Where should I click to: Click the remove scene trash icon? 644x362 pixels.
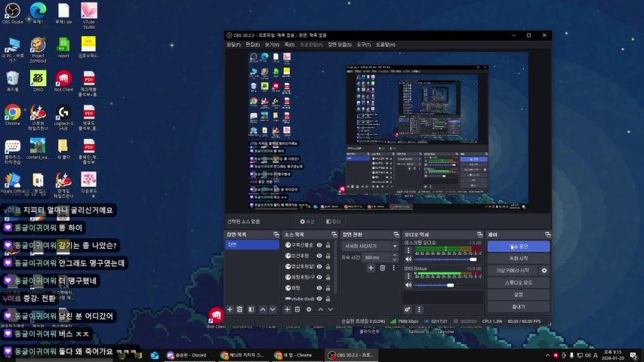[240, 309]
